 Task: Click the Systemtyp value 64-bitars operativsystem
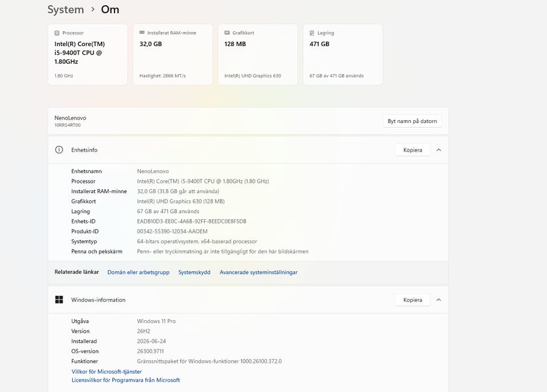click(197, 242)
